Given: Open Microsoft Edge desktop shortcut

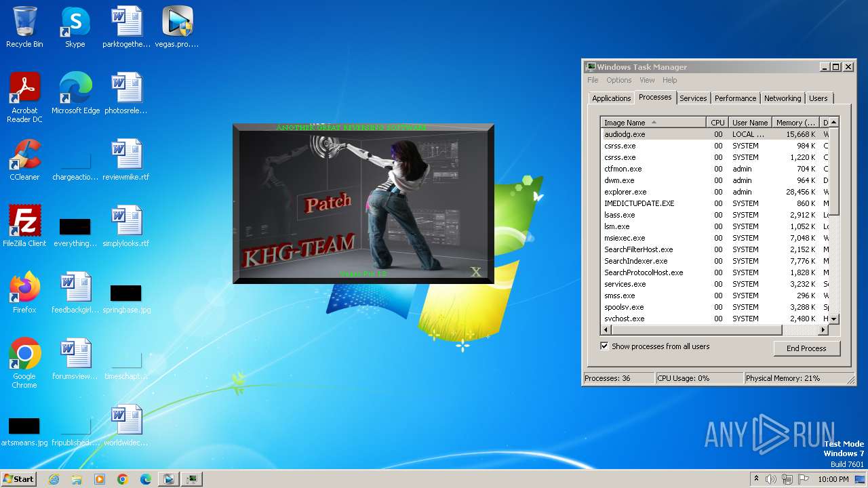Looking at the screenshot, I should (x=75, y=94).
